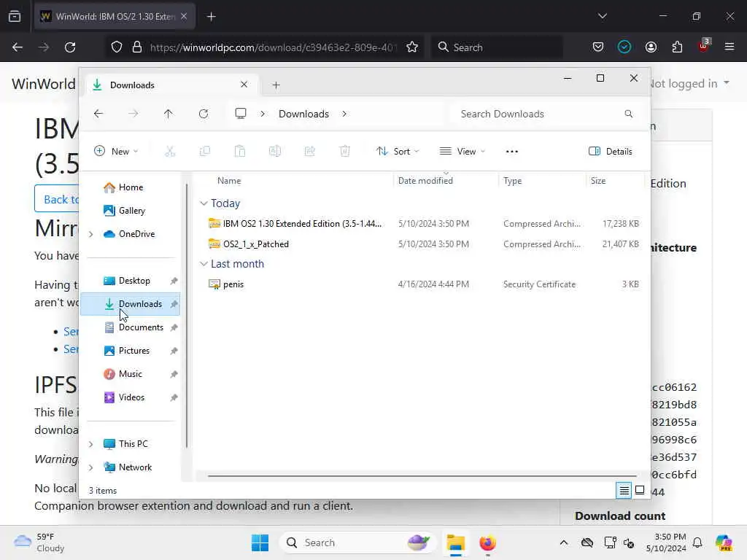The image size is (747, 560).
Task: Click the search magnifier in Search Downloads
Action: click(x=628, y=114)
